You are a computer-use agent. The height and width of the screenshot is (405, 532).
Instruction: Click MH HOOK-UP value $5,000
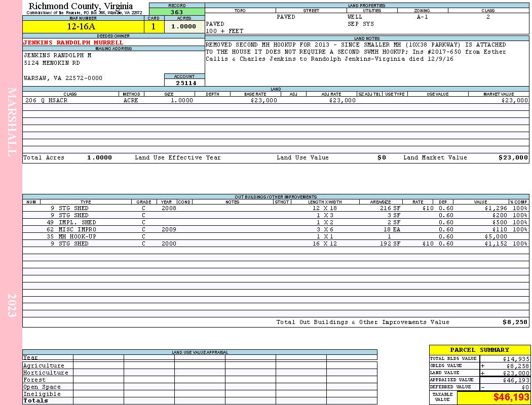496,236
